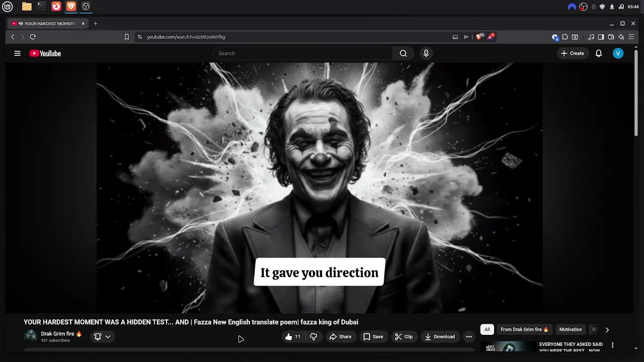This screenshot has width=644, height=362.
Task: Mute the tab via speaker icon
Action: (21, 24)
